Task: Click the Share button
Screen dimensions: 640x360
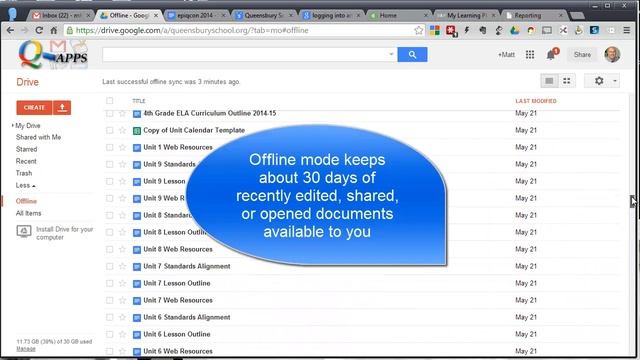Action: pos(582,54)
